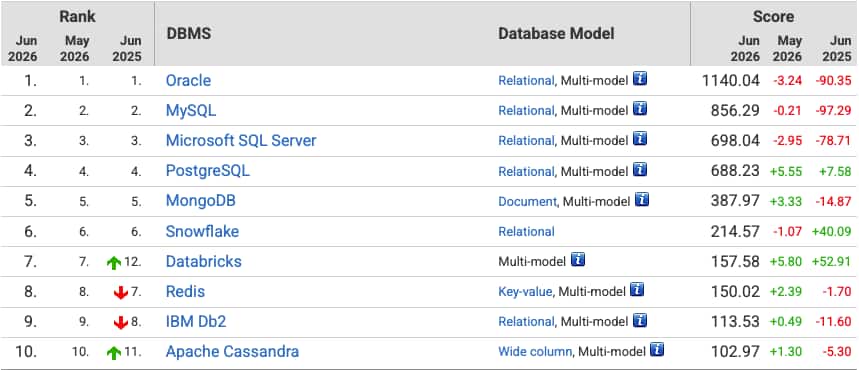Click the +7.58 yearly change for PostgreSQL
Viewport: 859px width, 370px height.
[835, 172]
